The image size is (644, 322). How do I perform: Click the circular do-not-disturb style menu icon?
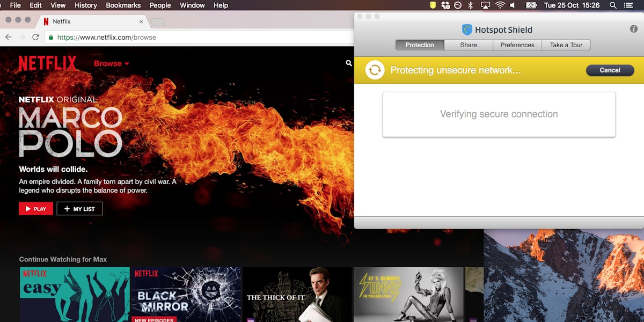458,5
